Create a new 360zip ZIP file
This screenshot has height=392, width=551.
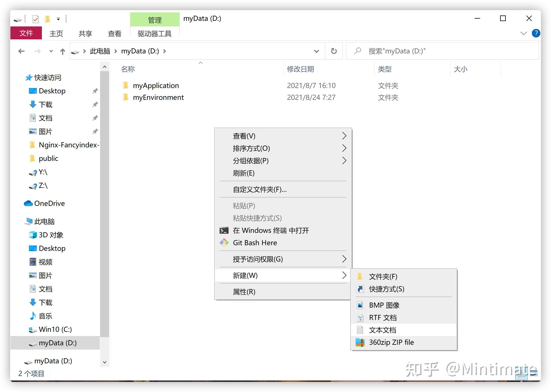[391, 342]
